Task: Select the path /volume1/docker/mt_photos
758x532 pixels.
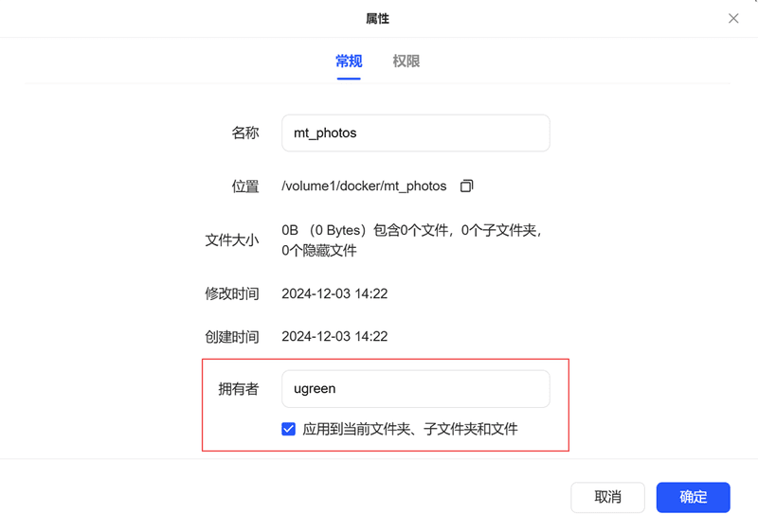Action: [x=364, y=186]
